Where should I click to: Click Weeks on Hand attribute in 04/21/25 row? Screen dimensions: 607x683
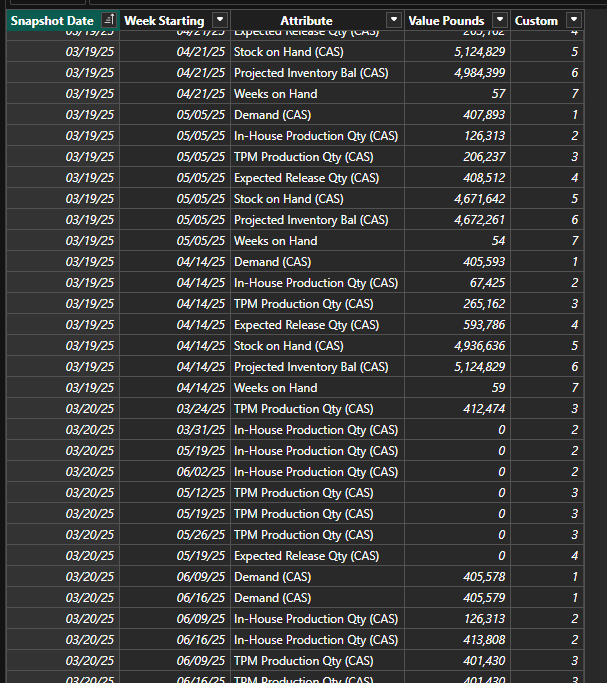coord(276,94)
